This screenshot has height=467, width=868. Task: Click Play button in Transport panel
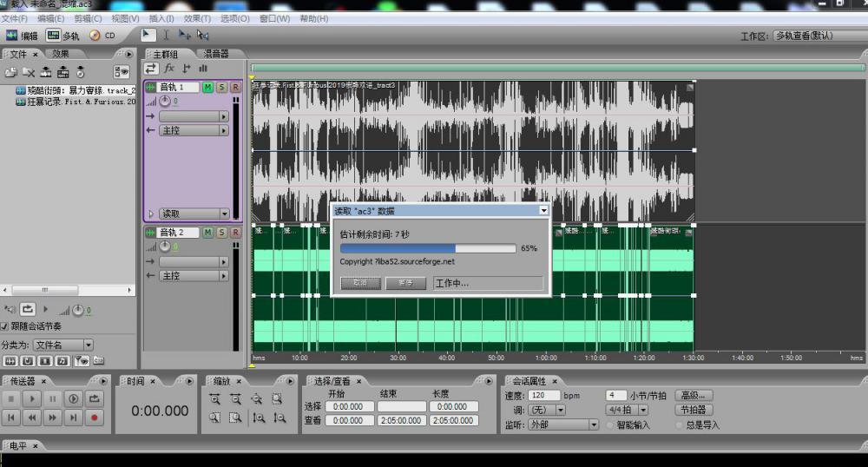pyautogui.click(x=31, y=399)
